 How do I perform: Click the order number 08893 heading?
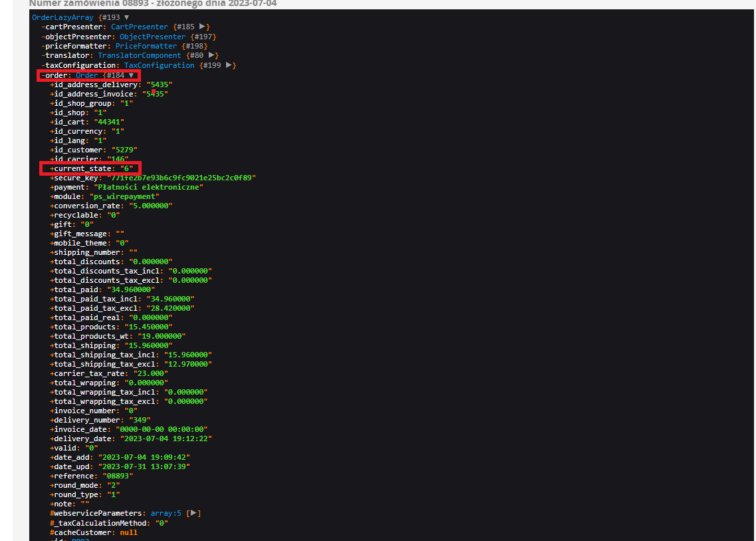click(x=153, y=3)
